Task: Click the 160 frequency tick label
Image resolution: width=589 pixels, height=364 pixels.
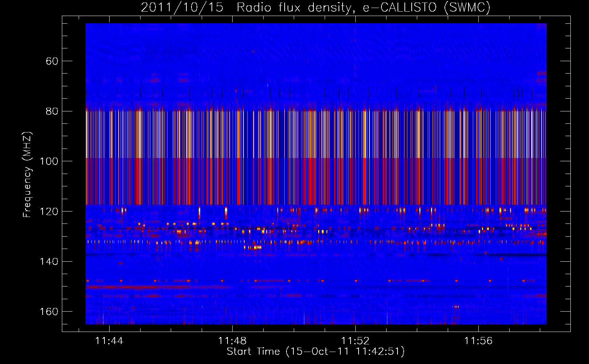Action: click(x=49, y=312)
